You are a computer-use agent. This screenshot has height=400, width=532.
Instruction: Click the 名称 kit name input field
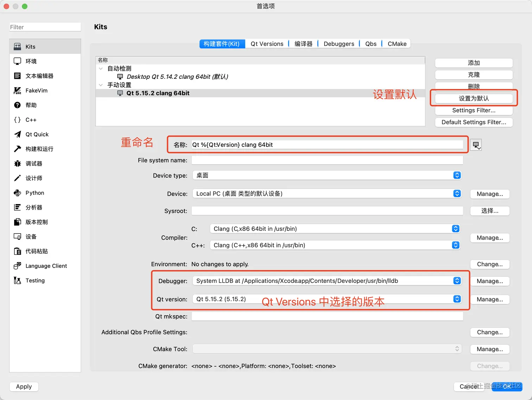click(327, 145)
